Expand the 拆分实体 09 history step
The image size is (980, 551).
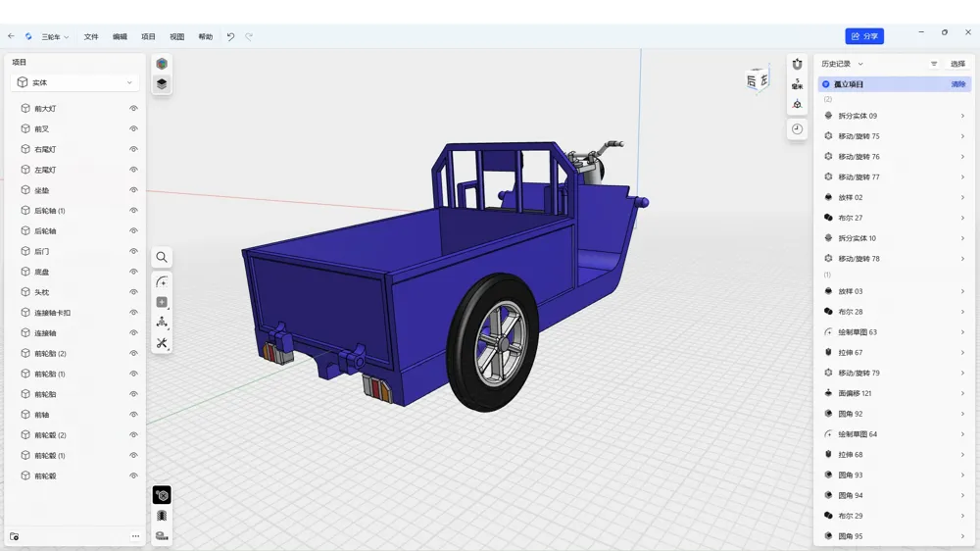point(962,116)
